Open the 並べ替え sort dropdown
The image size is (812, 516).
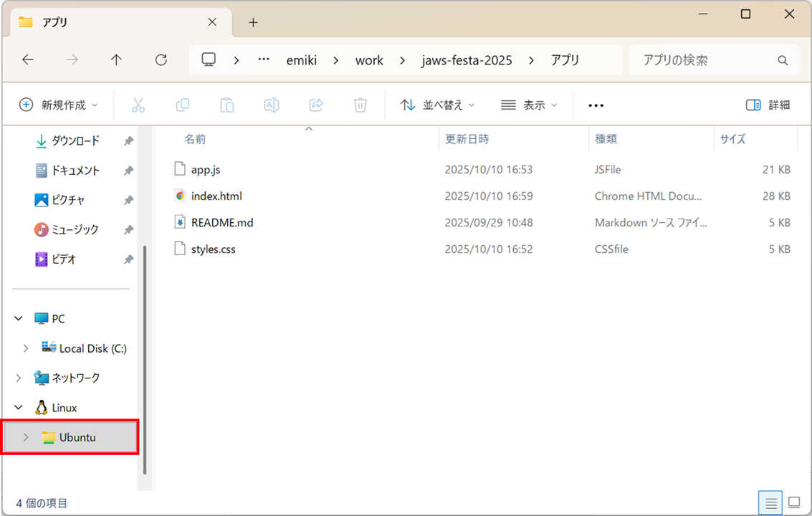[x=437, y=105]
